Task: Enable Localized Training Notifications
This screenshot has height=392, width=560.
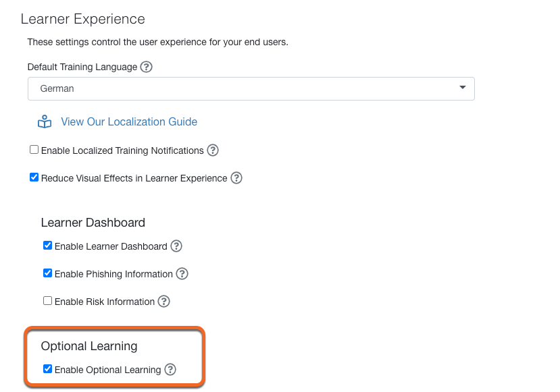Action: click(34, 149)
